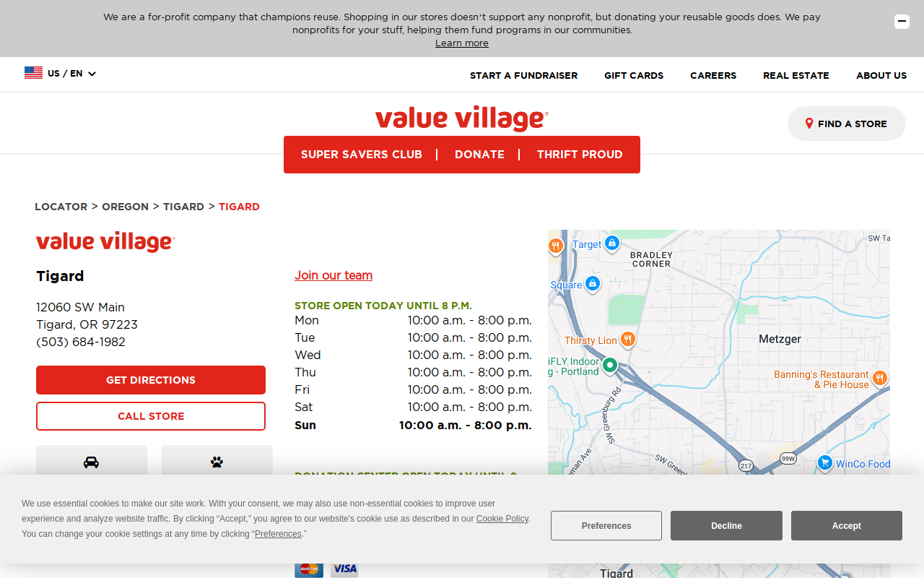This screenshot has width=924, height=578.
Task: Click the Sun hours row
Action: click(413, 425)
